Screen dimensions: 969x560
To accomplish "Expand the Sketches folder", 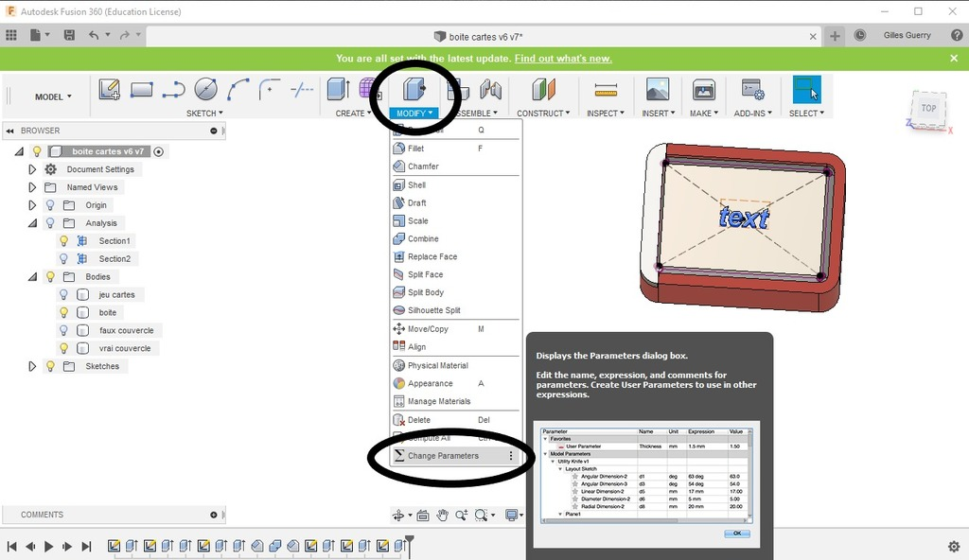I will coord(32,366).
